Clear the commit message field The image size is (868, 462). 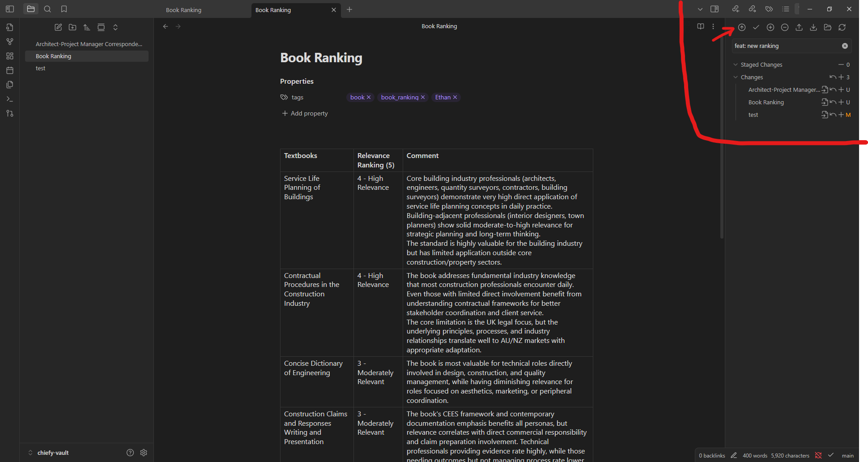click(845, 46)
